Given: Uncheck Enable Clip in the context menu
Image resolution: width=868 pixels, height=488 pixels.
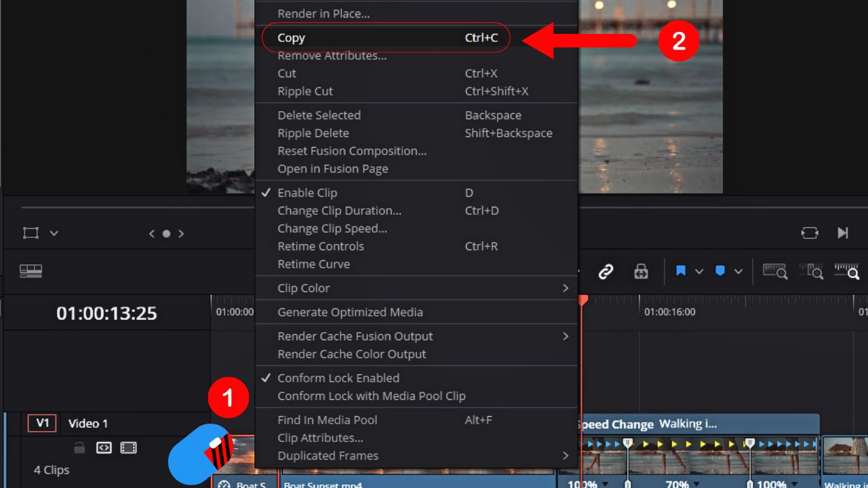Looking at the screenshot, I should [x=307, y=192].
